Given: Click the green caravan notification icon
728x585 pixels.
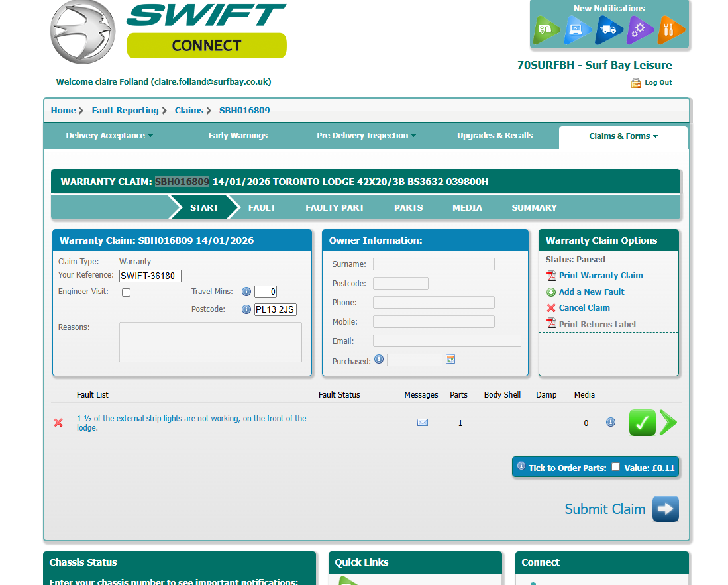Looking at the screenshot, I should point(547,30).
